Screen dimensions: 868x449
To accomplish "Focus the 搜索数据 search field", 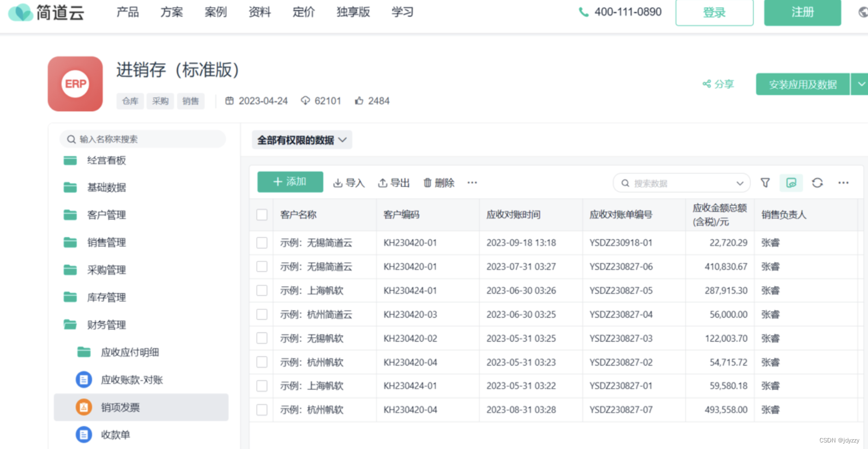I will pyautogui.click(x=682, y=183).
